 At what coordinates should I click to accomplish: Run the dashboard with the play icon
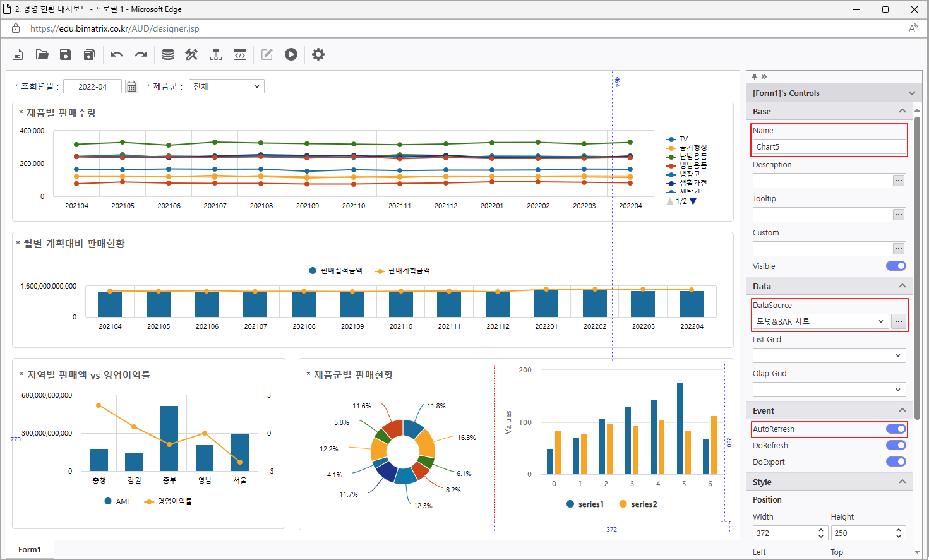291,54
